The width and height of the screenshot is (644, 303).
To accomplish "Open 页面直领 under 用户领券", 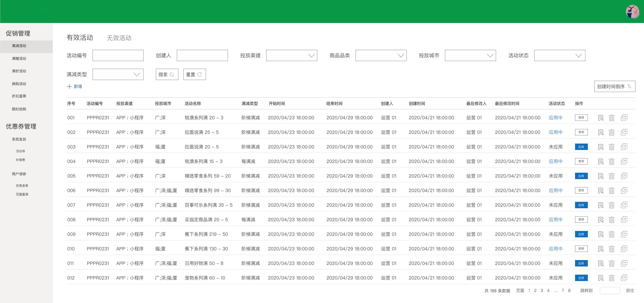I will coord(22,194).
